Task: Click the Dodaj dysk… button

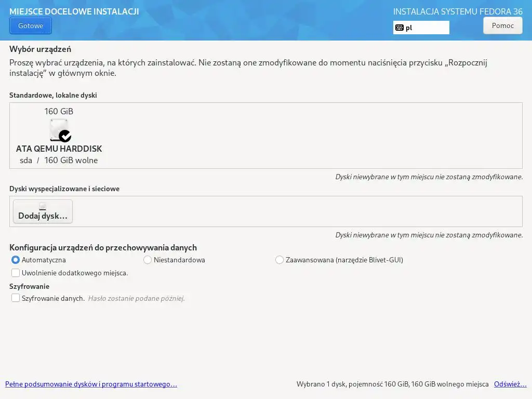Action: click(x=43, y=211)
